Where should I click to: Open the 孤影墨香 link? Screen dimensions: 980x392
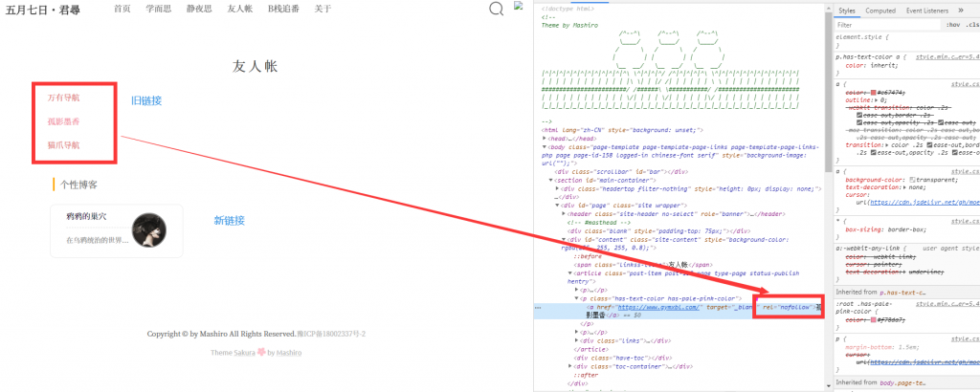tap(64, 121)
